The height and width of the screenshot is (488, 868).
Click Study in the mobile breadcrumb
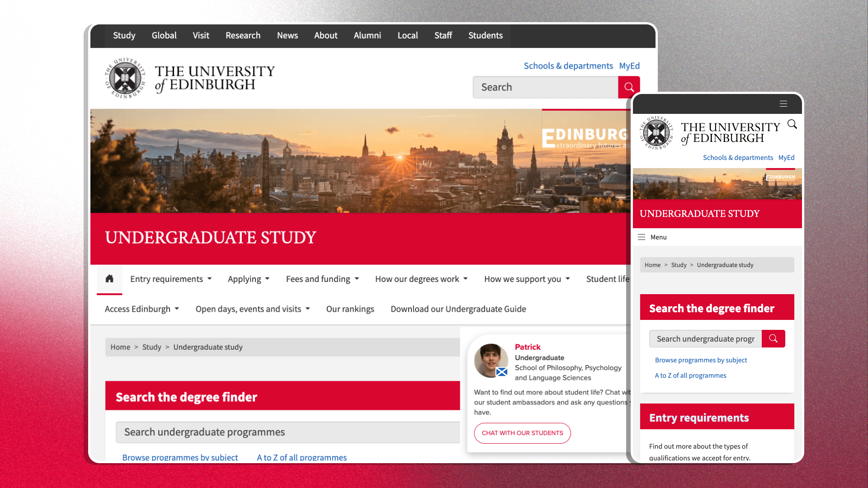pyautogui.click(x=679, y=265)
